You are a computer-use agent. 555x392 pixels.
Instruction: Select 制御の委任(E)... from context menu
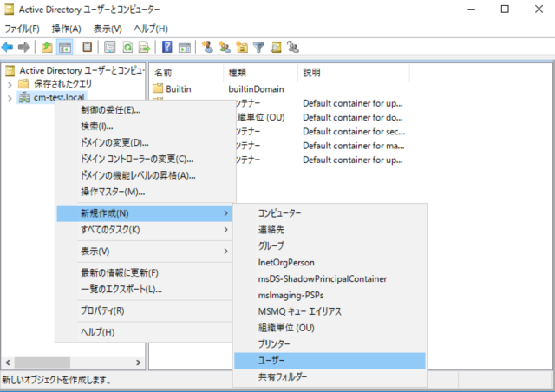[x=145, y=110]
